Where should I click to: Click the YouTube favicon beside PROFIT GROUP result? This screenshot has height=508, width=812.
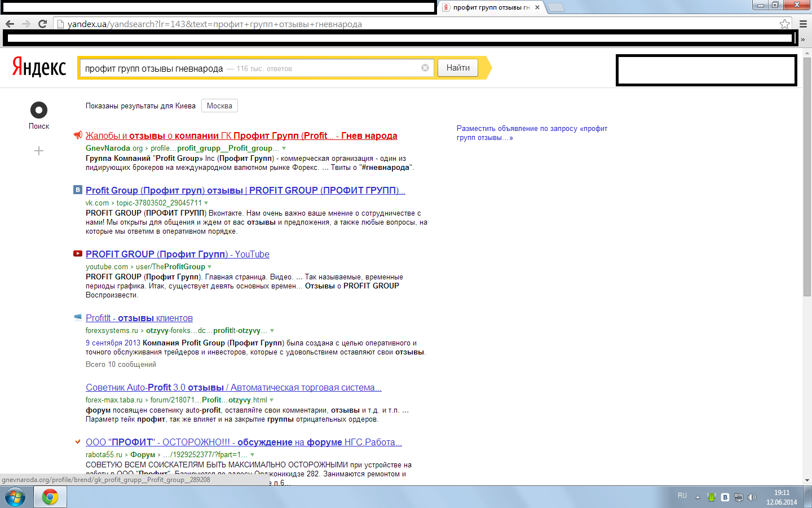pos(78,253)
